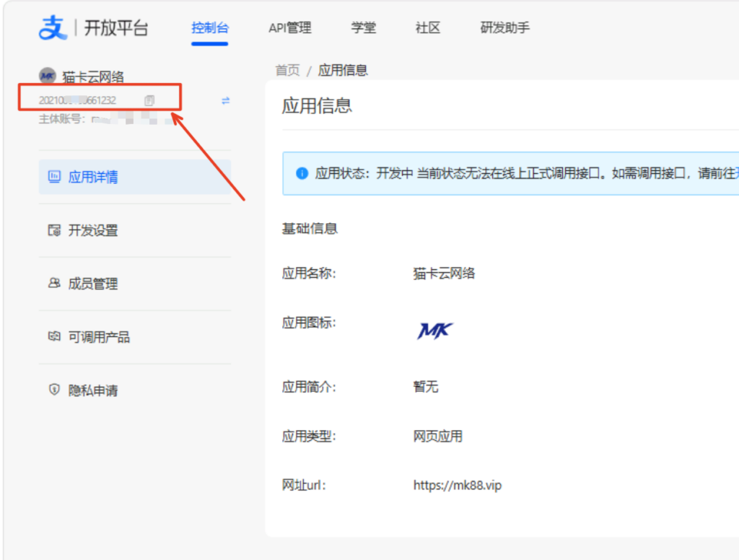Click the 应用类型 field label
Image resolution: width=739 pixels, height=560 pixels.
click(309, 436)
